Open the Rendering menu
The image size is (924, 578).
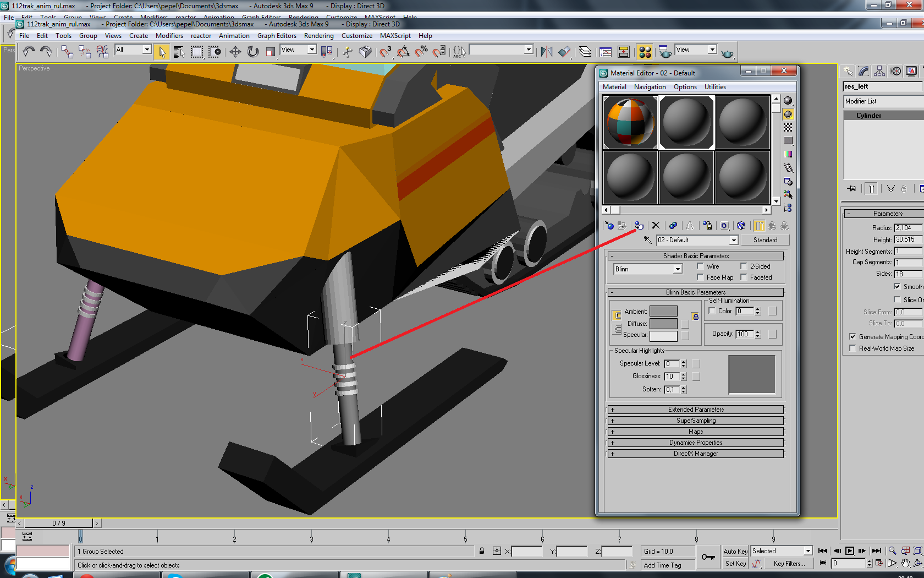[318, 36]
